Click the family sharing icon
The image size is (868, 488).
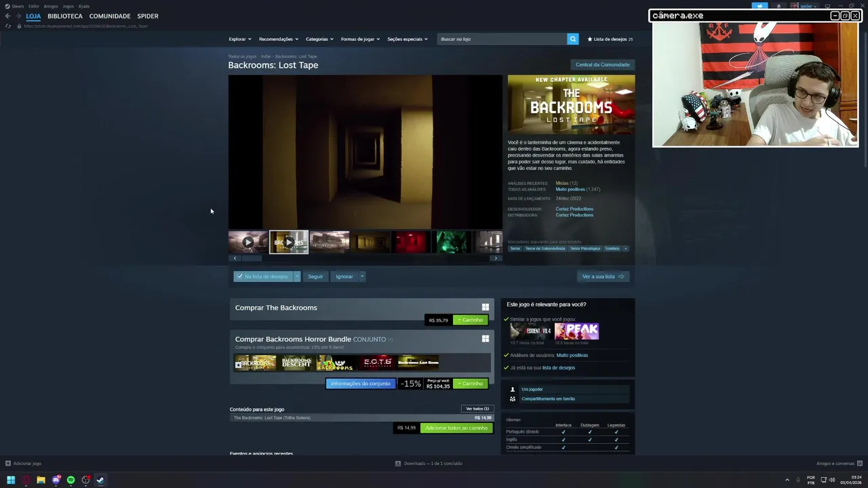tap(513, 399)
